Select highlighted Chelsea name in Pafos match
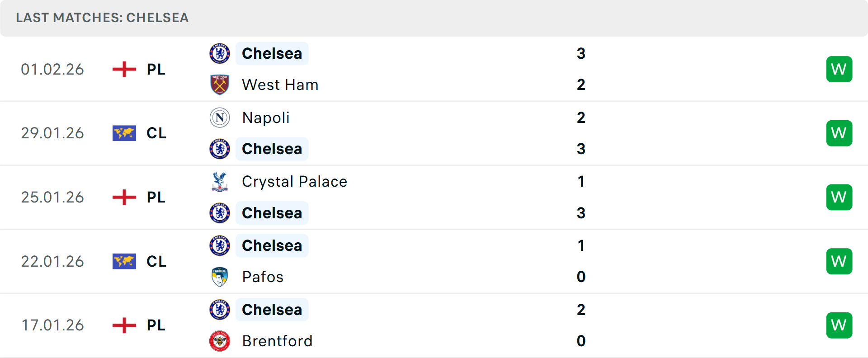Screen dimensions: 868x358 (272, 246)
